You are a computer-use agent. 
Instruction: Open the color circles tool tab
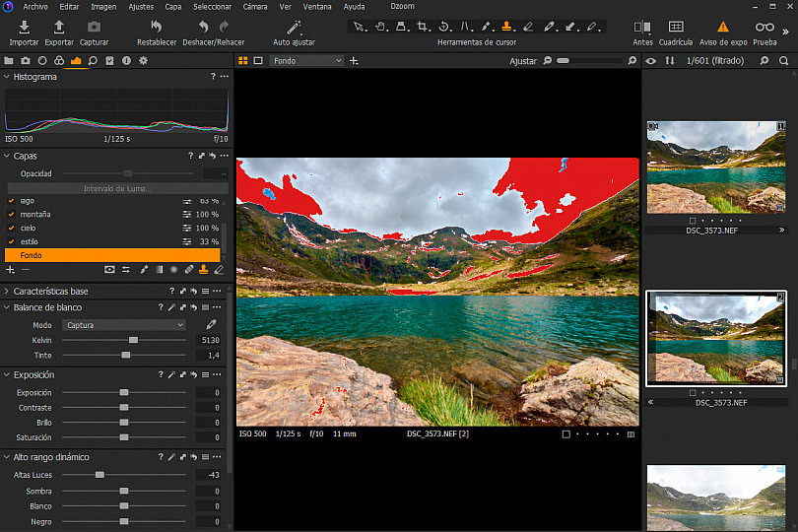pos(59,60)
